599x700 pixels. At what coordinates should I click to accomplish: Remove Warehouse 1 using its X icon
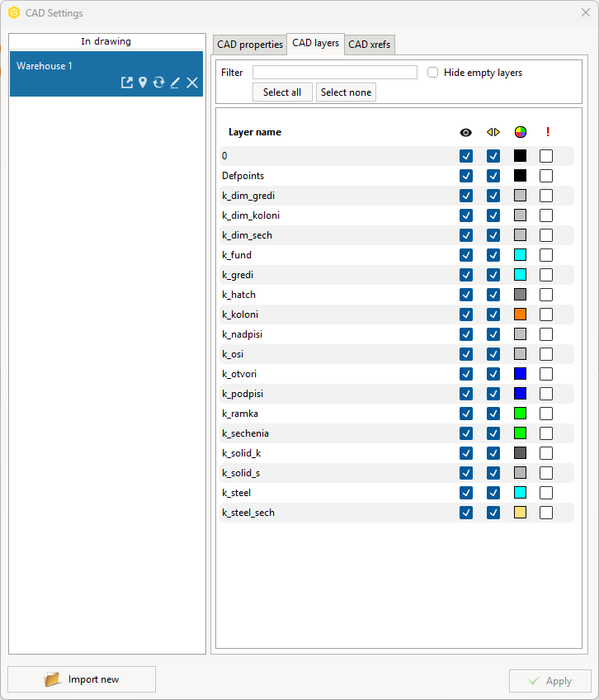(x=192, y=83)
